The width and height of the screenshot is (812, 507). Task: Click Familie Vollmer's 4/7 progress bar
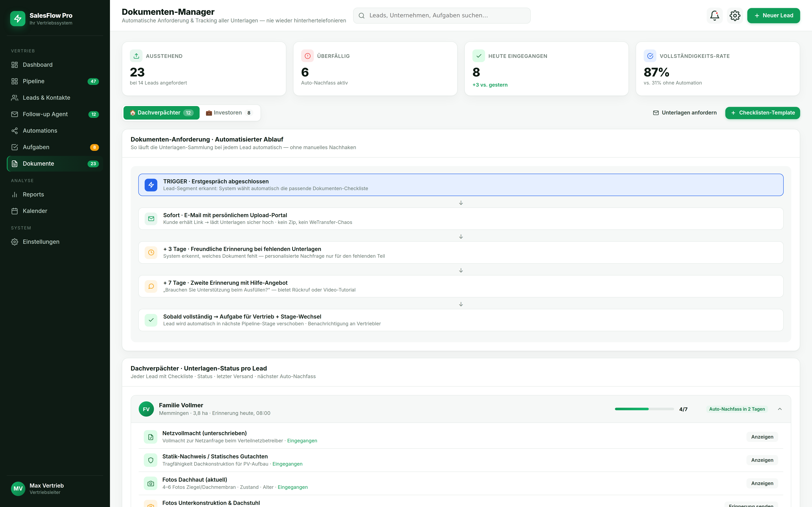[644, 409]
